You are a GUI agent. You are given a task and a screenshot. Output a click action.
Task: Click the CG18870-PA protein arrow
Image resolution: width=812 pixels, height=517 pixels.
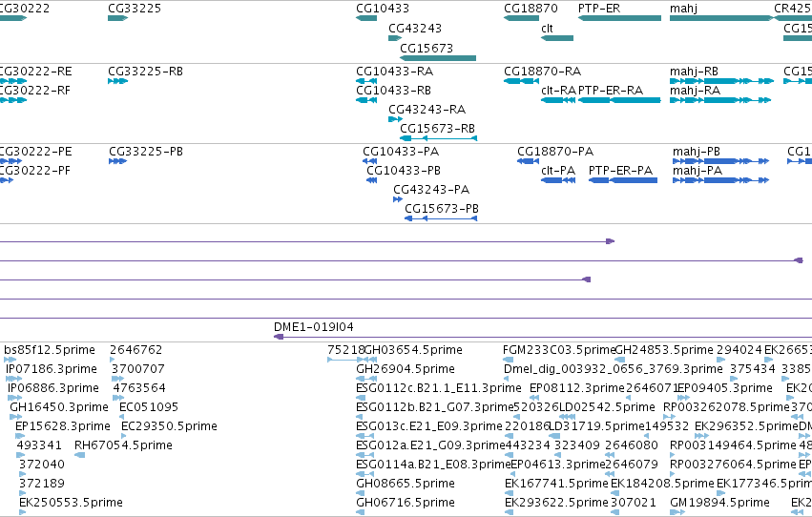point(529,161)
